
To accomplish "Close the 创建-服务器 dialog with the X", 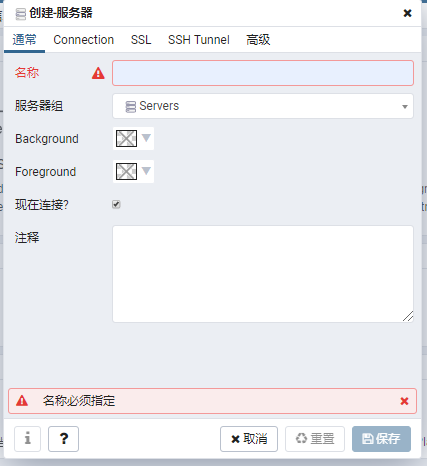I will (x=407, y=13).
